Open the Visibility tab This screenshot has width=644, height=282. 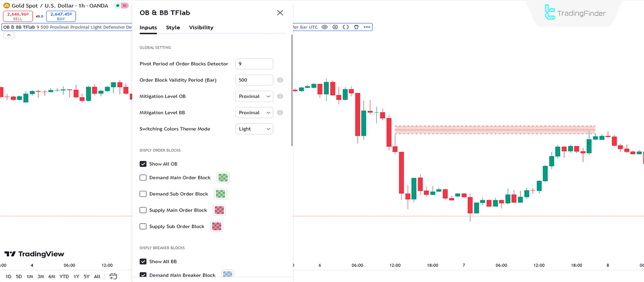201,28
